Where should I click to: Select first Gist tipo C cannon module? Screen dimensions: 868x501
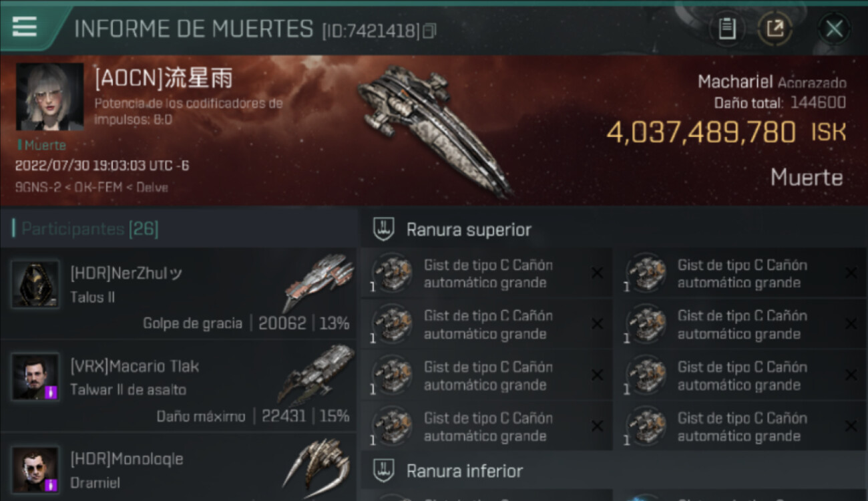(x=486, y=273)
